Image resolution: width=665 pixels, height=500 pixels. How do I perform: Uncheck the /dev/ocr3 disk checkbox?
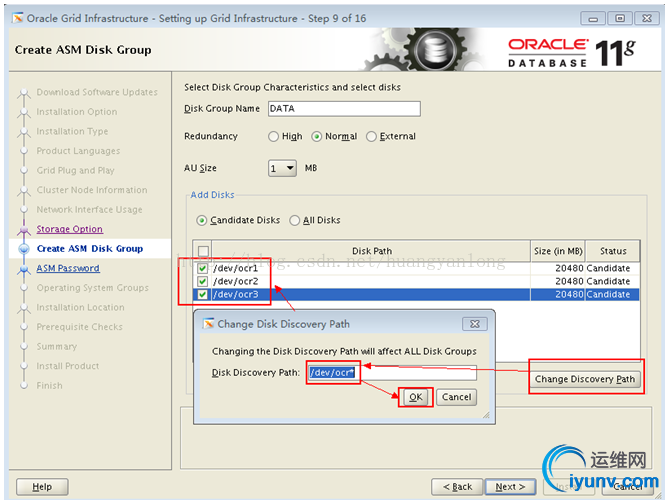pos(203,295)
